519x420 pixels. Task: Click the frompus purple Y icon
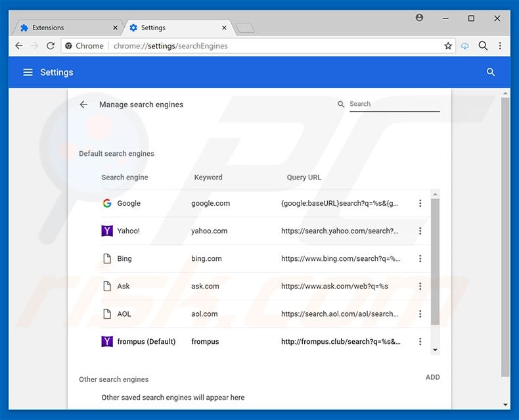coord(107,342)
